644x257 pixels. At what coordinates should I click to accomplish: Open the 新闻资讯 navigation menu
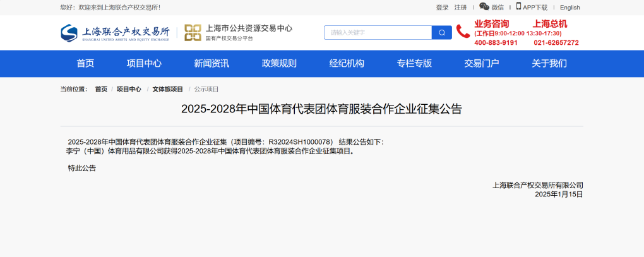(x=212, y=63)
